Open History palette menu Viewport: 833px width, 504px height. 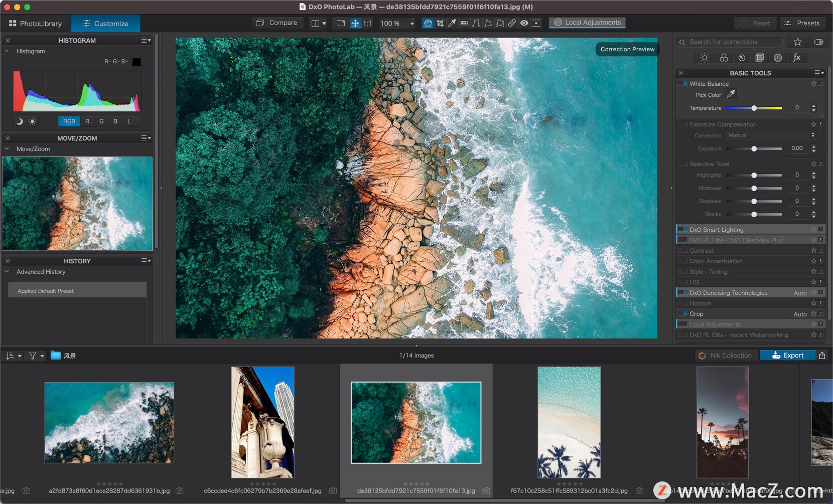click(146, 261)
